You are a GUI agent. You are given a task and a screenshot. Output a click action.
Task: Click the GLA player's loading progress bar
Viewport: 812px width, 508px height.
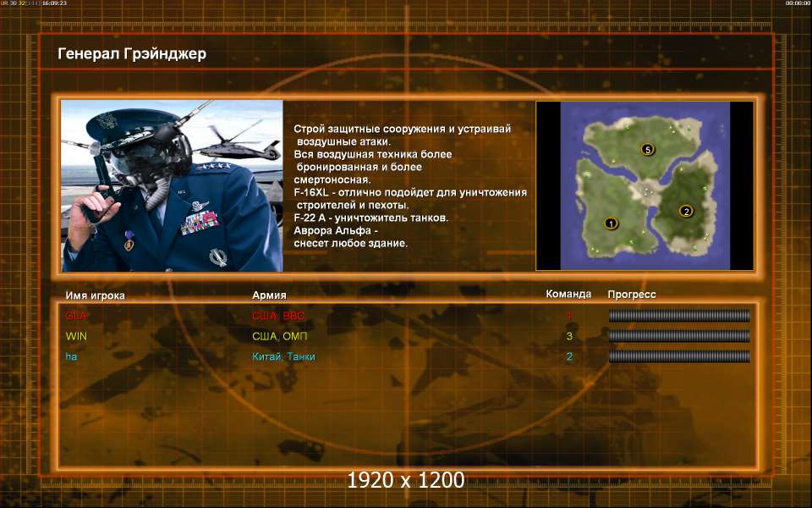[x=679, y=315]
